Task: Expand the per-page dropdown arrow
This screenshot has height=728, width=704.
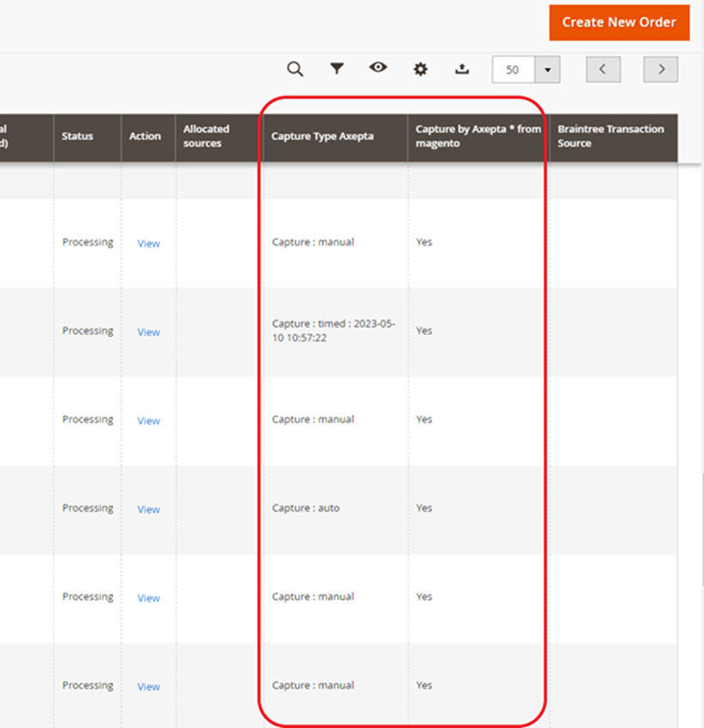Action: [548, 70]
